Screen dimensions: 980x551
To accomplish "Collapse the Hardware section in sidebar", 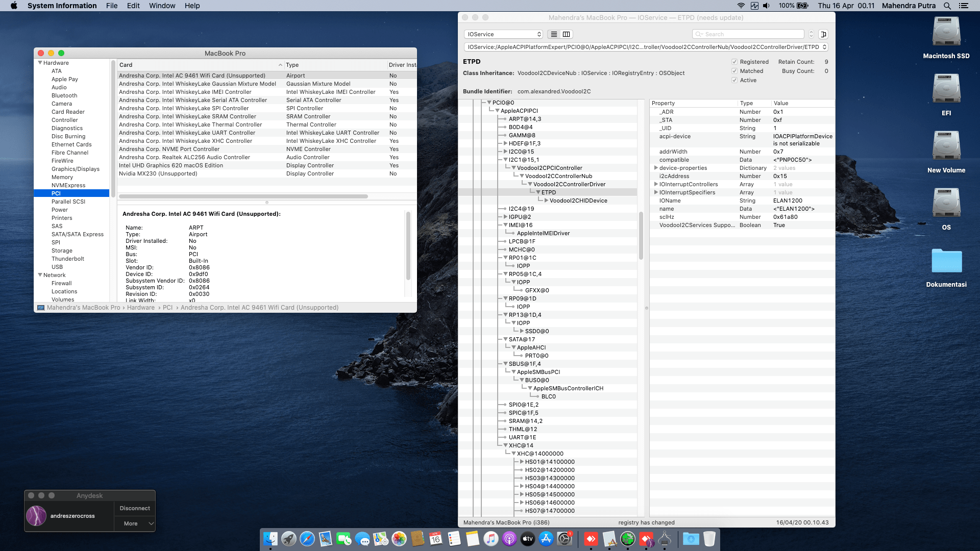I will (40, 63).
